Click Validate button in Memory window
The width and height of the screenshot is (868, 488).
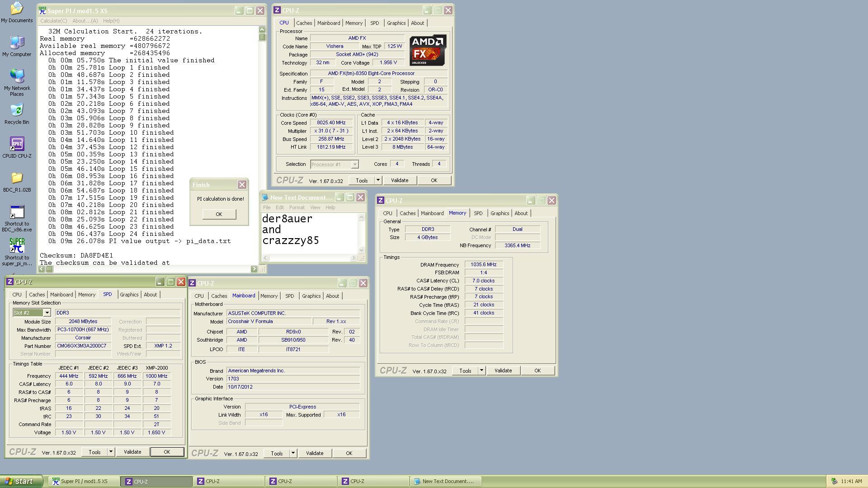point(503,371)
